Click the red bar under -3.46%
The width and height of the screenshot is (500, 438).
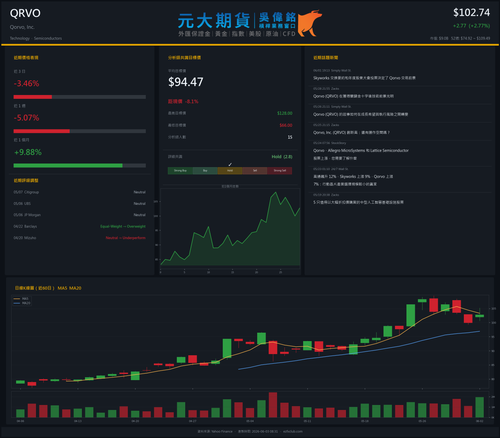click(x=33, y=97)
